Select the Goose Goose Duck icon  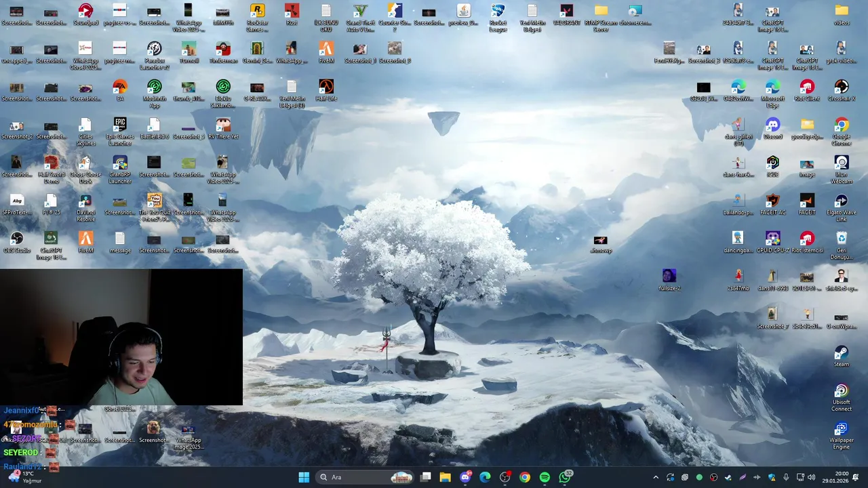coord(85,169)
